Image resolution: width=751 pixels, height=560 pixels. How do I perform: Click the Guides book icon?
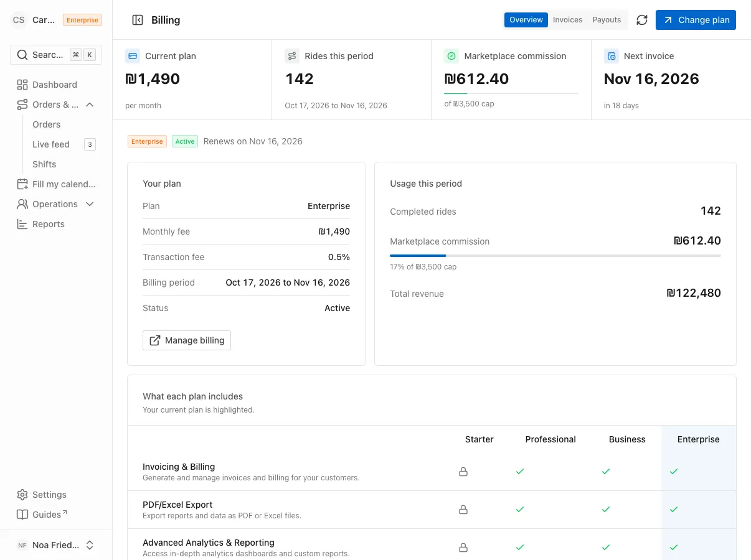pyautogui.click(x=22, y=515)
